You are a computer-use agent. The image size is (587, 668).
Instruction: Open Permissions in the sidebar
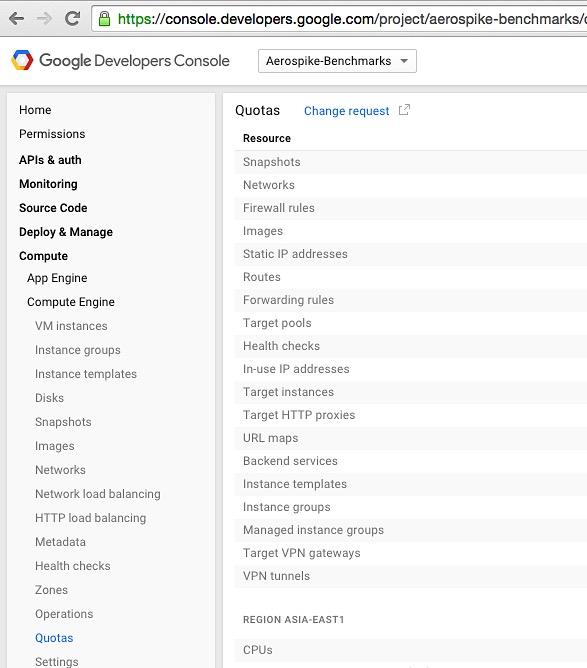[x=52, y=134]
